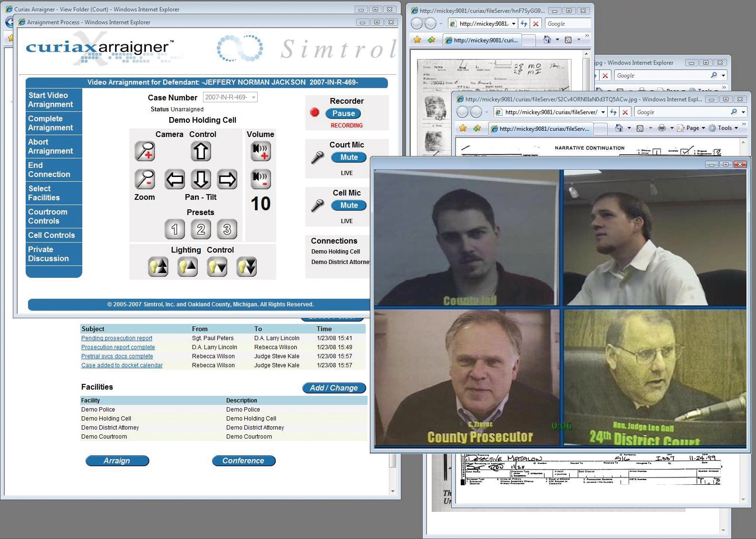
Task: Click scroll-down arrow in S2Cv4 image window
Action: tap(743, 500)
